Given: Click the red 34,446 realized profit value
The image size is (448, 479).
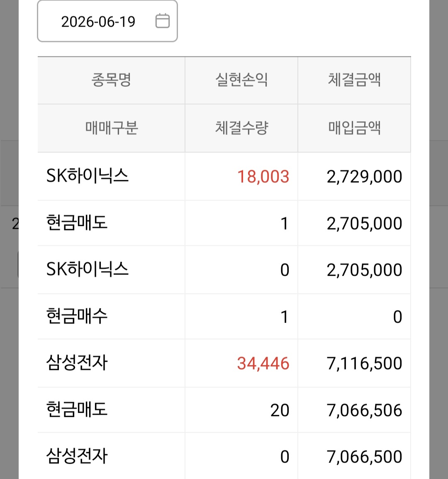Looking at the screenshot, I should pyautogui.click(x=263, y=364).
